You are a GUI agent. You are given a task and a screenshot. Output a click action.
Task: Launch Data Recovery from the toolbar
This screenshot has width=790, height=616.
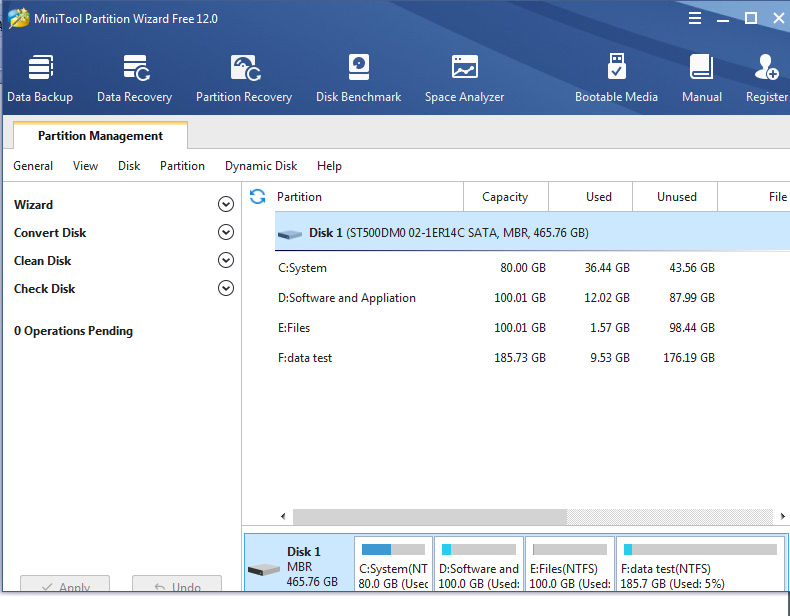pyautogui.click(x=135, y=78)
